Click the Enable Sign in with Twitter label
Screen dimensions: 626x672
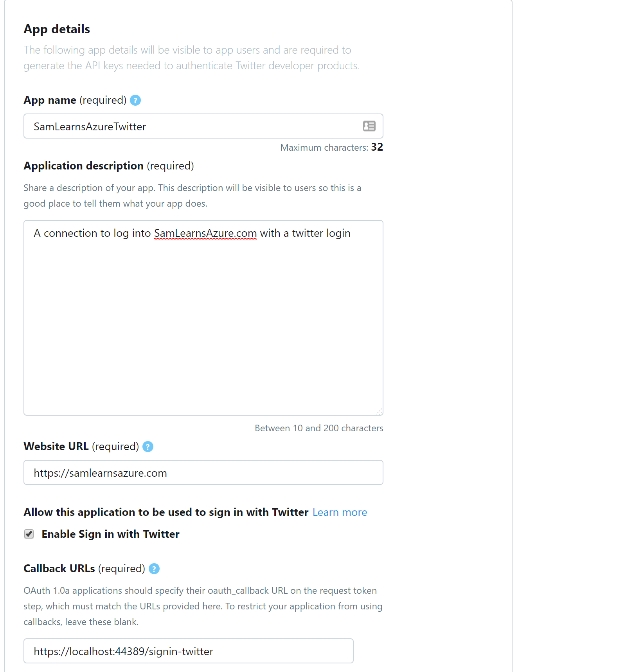[110, 534]
